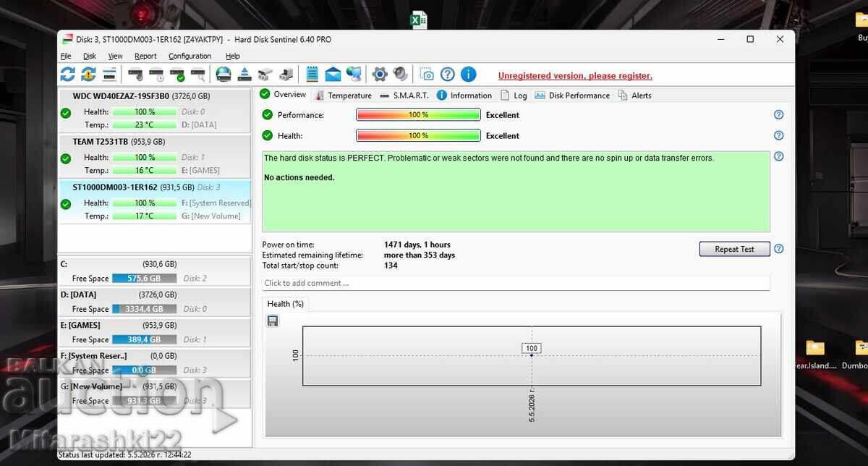Open the Help menu
This screenshot has height=466, width=868.
tap(233, 56)
